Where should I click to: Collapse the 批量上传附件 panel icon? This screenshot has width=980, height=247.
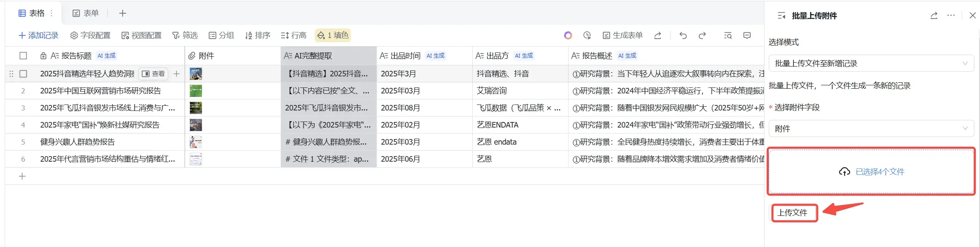[781, 16]
